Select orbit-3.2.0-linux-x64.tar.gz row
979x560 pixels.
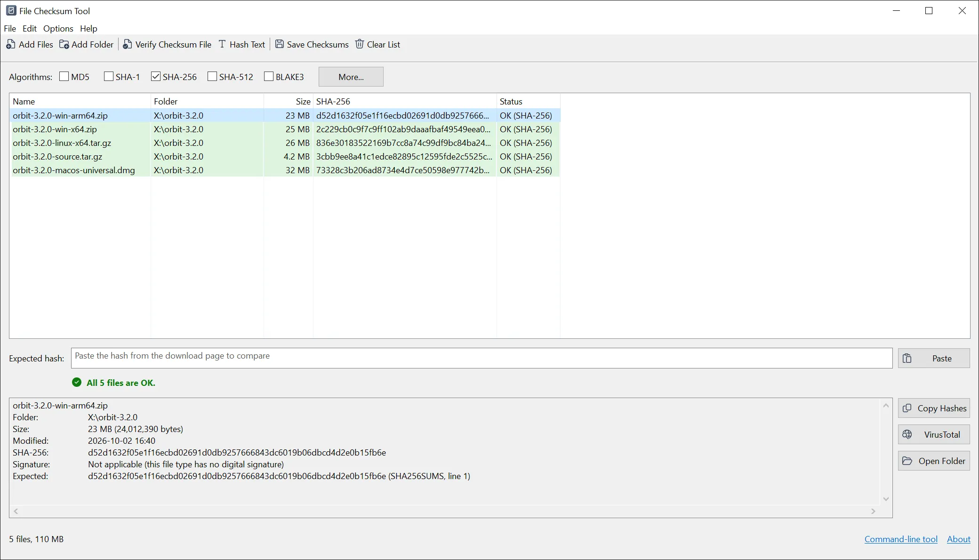[285, 143]
